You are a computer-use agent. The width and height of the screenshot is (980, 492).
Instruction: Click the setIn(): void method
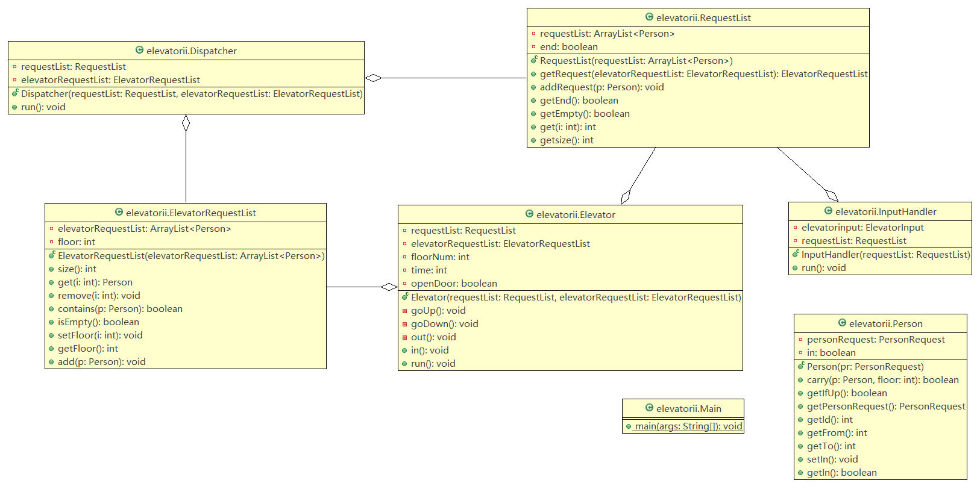(x=832, y=459)
